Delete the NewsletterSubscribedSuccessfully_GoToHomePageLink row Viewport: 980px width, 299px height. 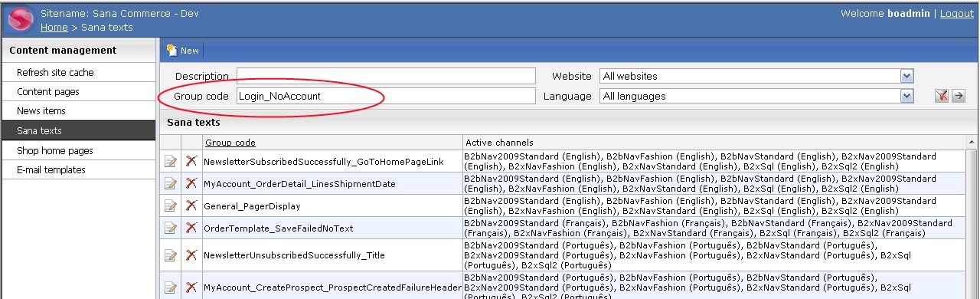coord(191,161)
